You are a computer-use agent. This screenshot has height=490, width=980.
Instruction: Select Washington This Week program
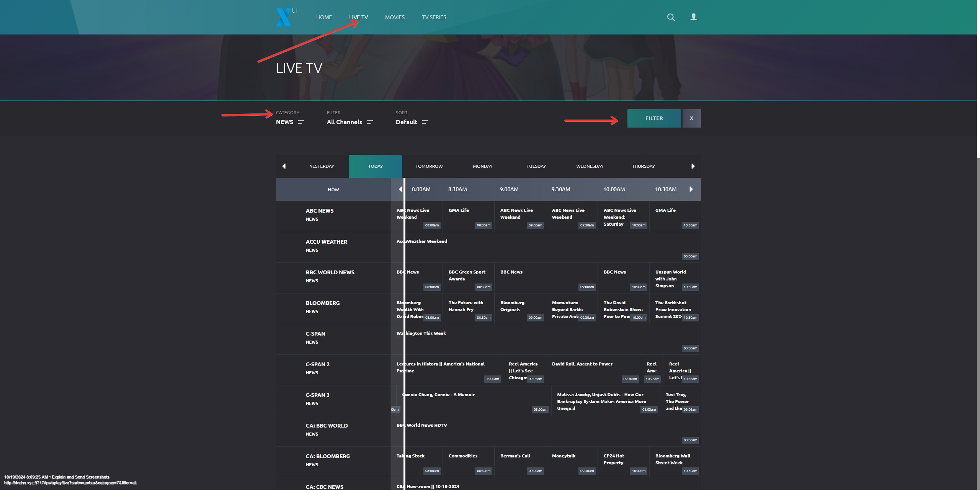point(546,339)
